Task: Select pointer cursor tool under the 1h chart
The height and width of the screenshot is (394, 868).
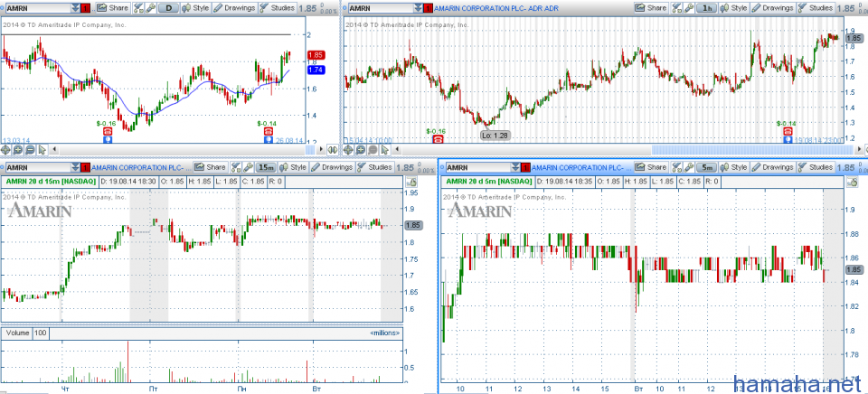Action: pyautogui.click(x=385, y=149)
